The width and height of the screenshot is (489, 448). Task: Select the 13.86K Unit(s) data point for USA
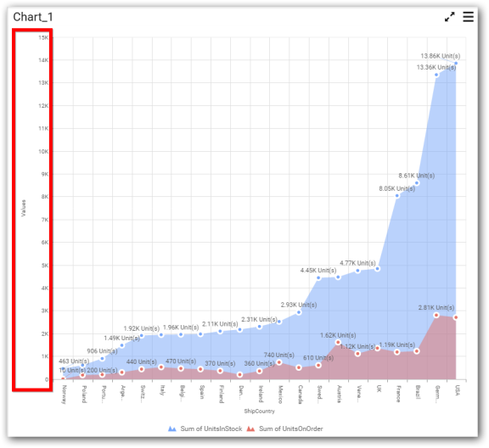456,64
